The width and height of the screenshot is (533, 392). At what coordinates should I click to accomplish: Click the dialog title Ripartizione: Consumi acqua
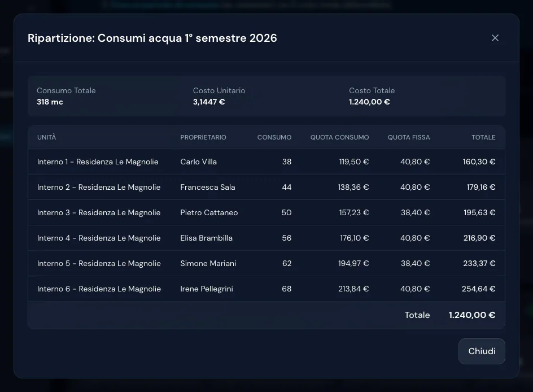(x=152, y=38)
